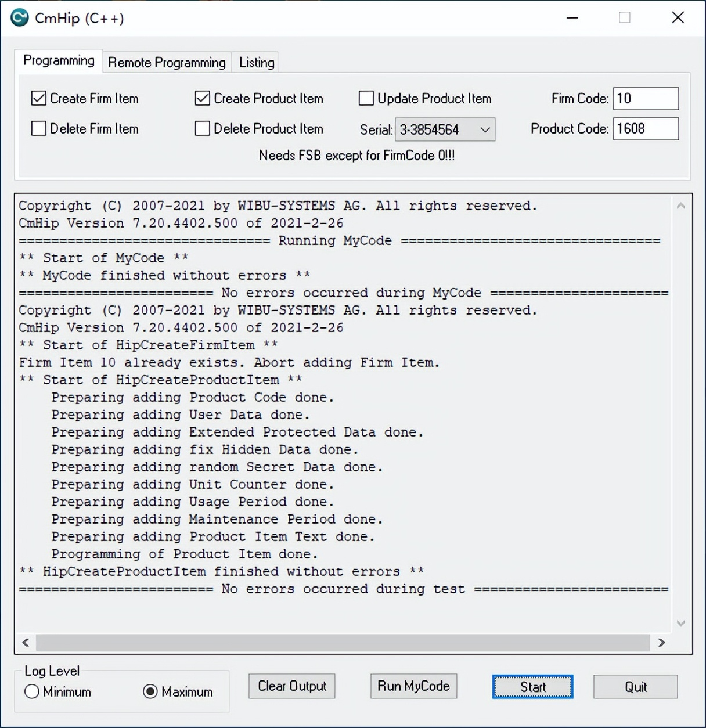The width and height of the screenshot is (706, 728).
Task: Close the CmHip window
Action: click(678, 18)
